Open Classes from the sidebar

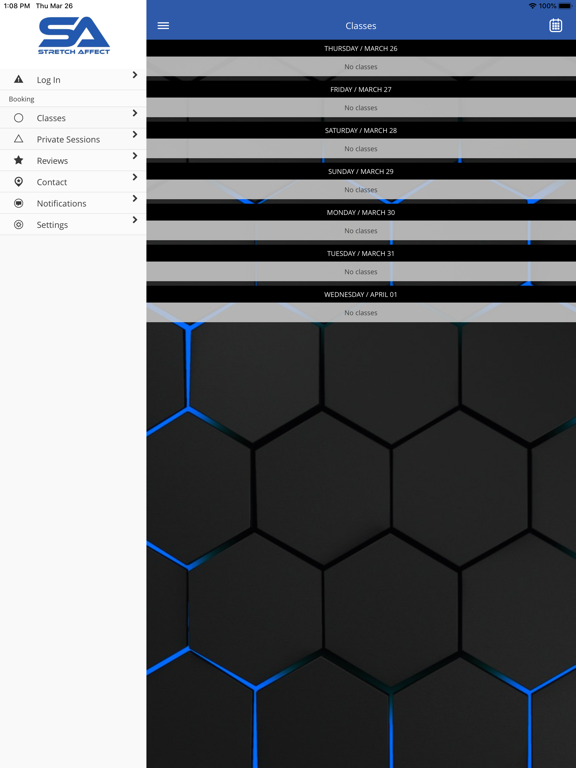coord(73,118)
